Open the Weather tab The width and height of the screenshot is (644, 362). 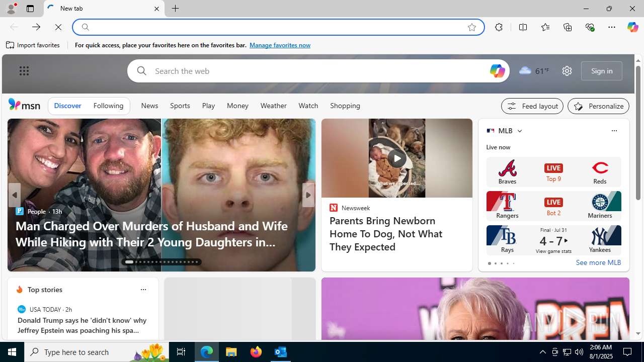[x=273, y=106]
